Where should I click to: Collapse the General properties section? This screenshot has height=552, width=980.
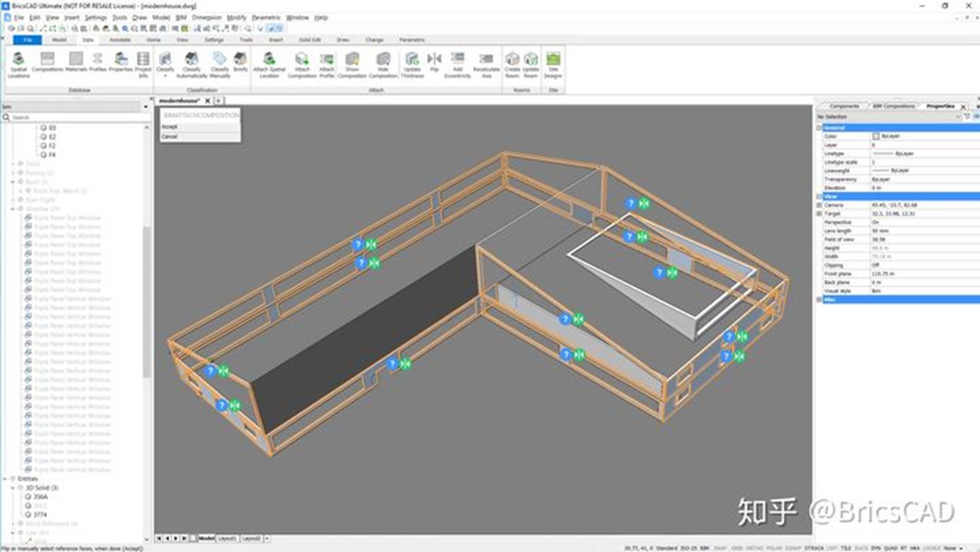click(x=819, y=127)
